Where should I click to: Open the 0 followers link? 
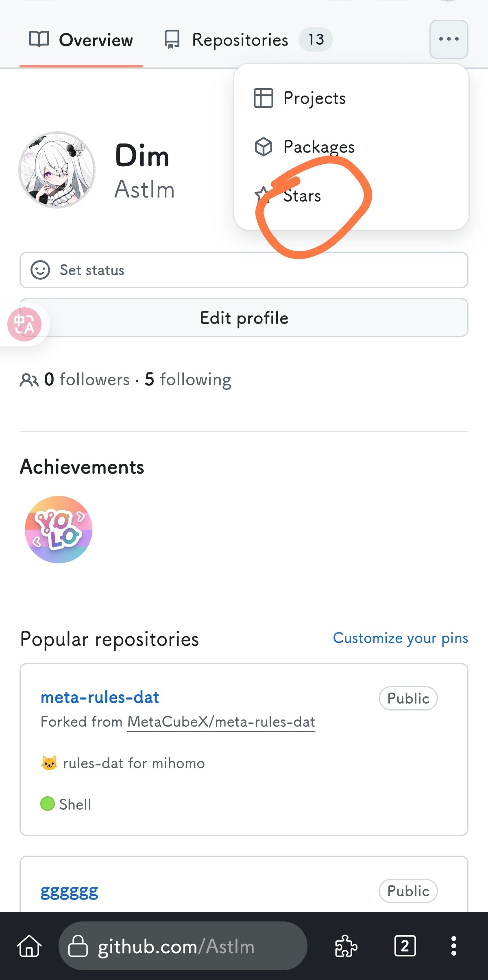(87, 379)
